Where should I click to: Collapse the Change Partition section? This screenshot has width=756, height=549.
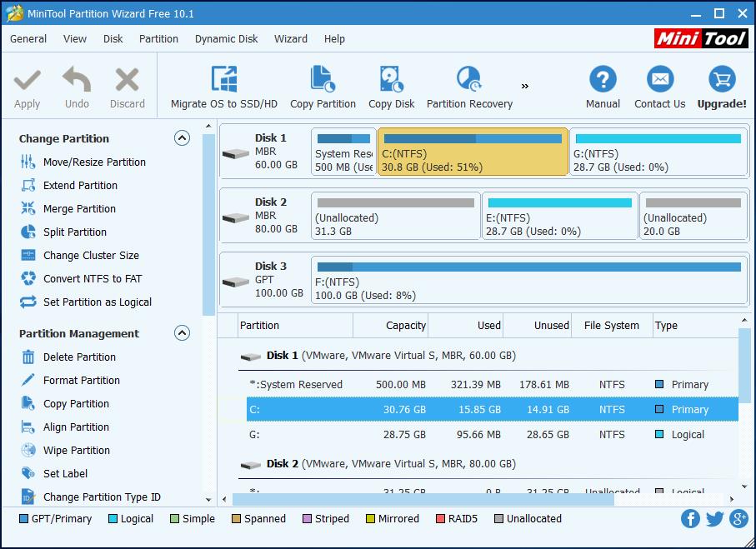click(x=182, y=138)
